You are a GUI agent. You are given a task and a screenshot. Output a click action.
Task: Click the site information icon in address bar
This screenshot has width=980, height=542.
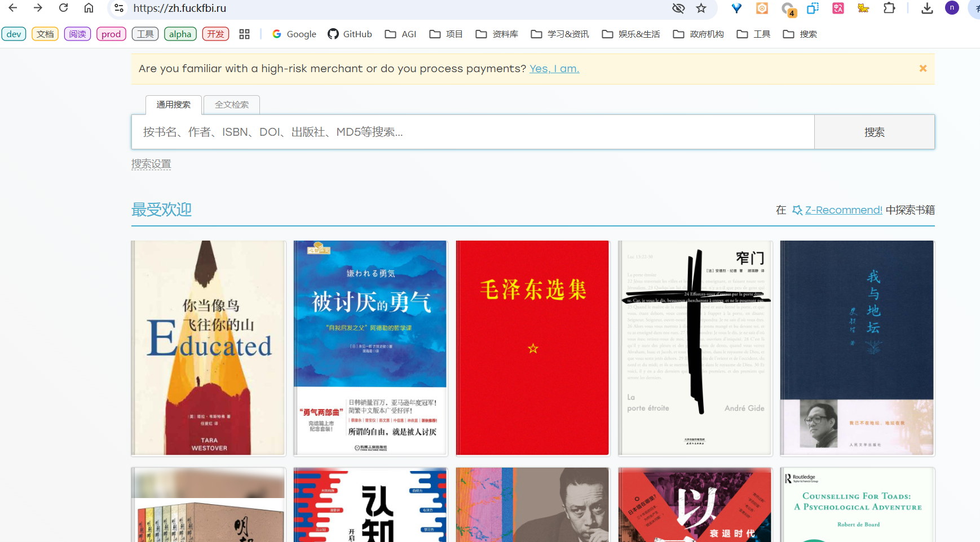(x=119, y=8)
